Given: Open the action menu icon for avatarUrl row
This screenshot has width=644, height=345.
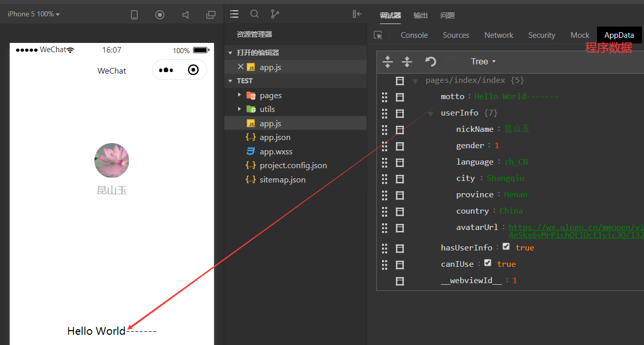Looking at the screenshot, I should click(400, 227).
